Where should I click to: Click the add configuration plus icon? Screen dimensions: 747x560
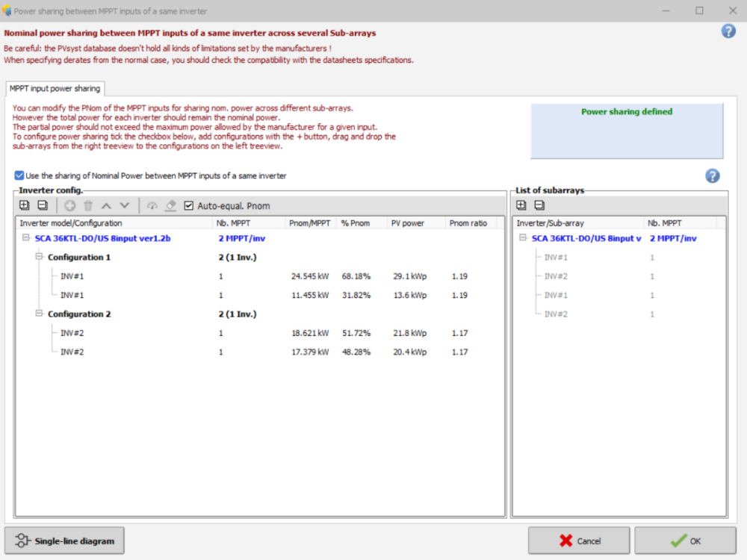pyautogui.click(x=69, y=205)
